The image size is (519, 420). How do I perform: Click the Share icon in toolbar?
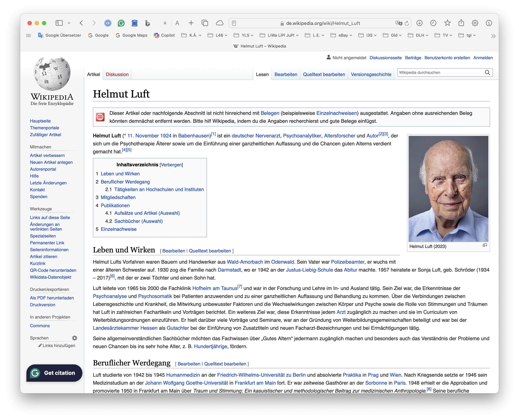[461, 23]
